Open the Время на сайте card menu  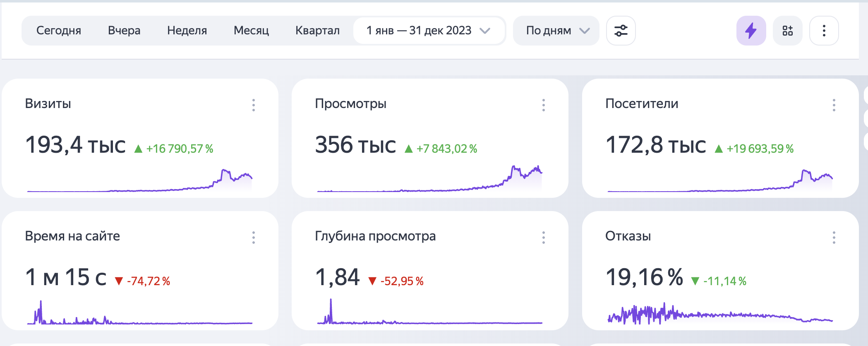coord(254,238)
